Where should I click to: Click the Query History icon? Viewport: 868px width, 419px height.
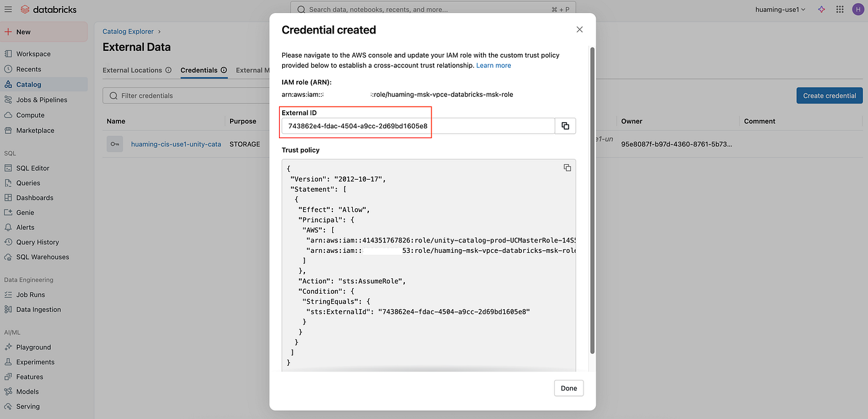(9, 242)
